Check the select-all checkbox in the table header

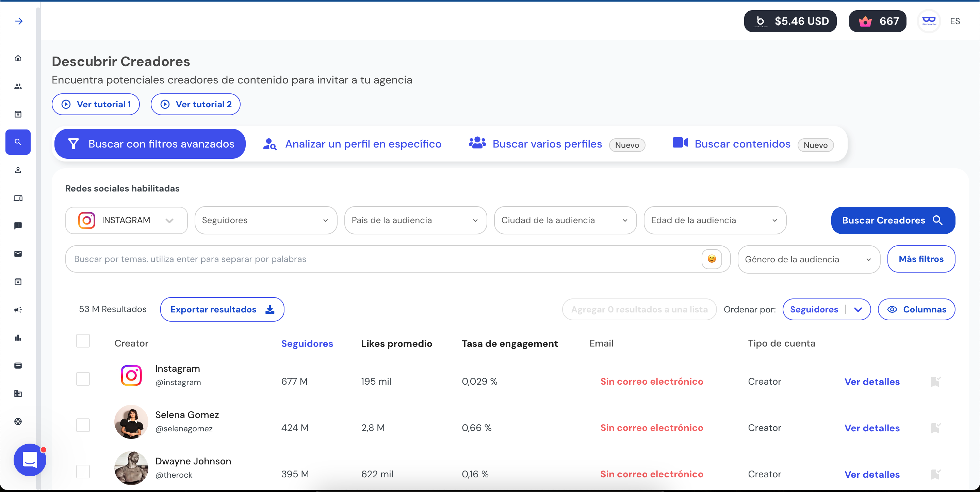[83, 341]
